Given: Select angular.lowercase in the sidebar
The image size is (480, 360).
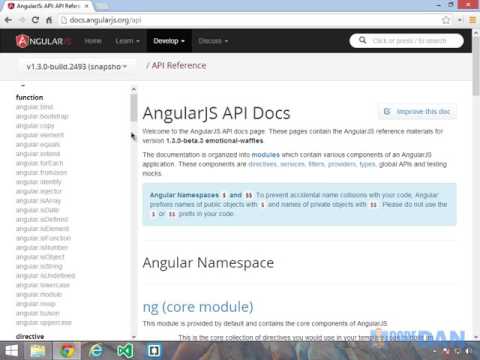Looking at the screenshot, I should pos(43,285).
